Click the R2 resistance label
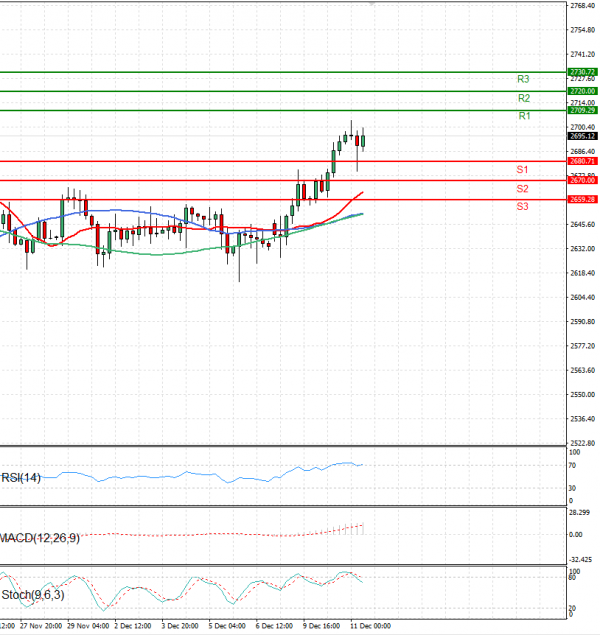This screenshot has height=635, width=600. coord(524,98)
